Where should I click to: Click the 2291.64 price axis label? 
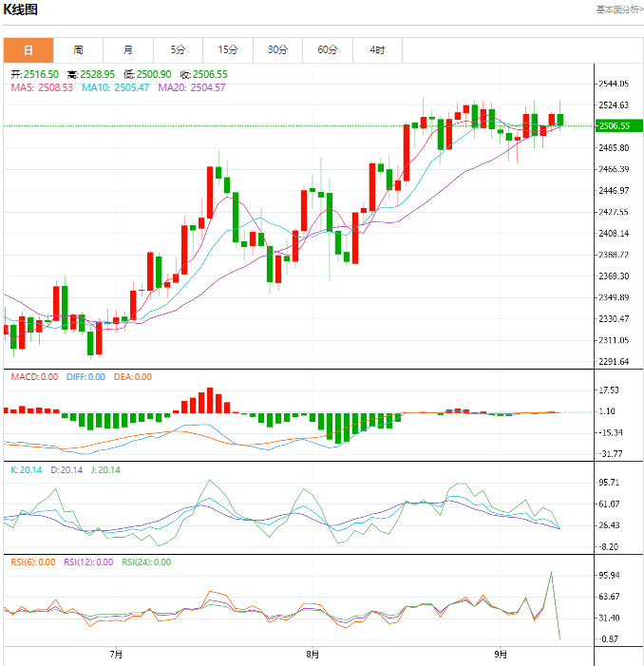tap(614, 361)
